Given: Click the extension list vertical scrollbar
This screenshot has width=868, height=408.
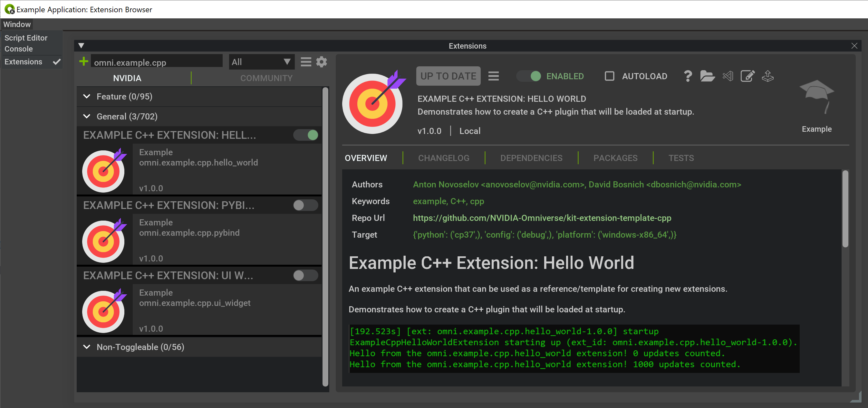Looking at the screenshot, I should click(x=325, y=237).
